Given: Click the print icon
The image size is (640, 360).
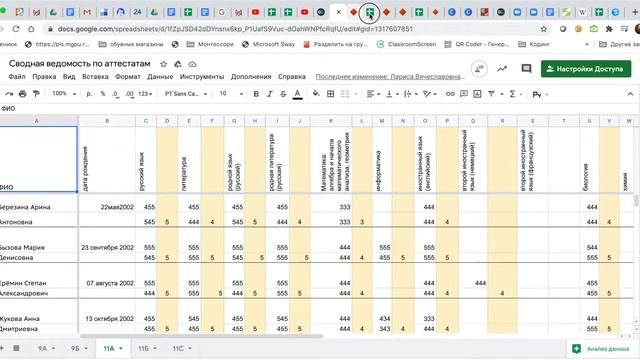Looking at the screenshot, I should tap(22, 94).
